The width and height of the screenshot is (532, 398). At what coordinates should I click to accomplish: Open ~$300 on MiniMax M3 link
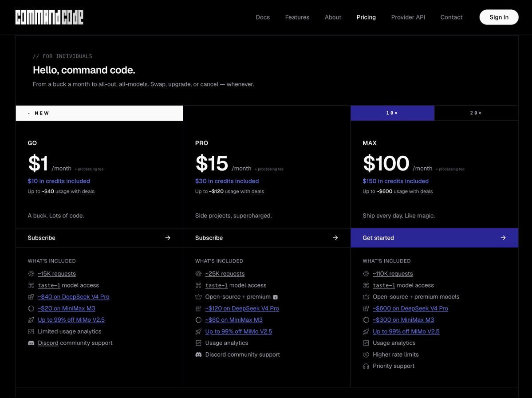point(403,320)
